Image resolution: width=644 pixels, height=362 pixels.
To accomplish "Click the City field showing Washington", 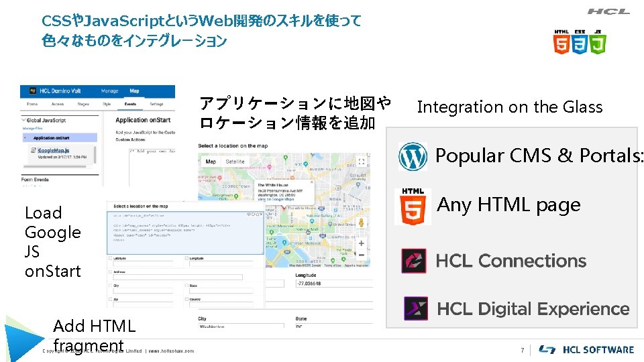I will coord(241,326).
